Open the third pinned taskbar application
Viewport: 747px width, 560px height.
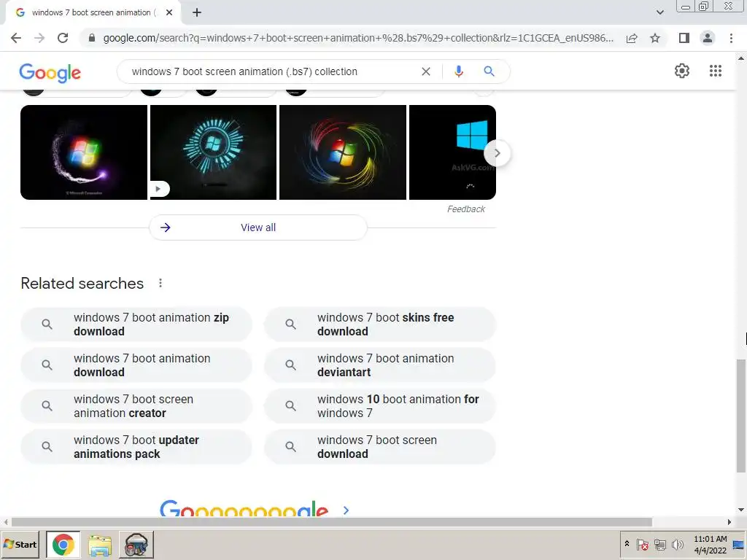[x=136, y=545]
